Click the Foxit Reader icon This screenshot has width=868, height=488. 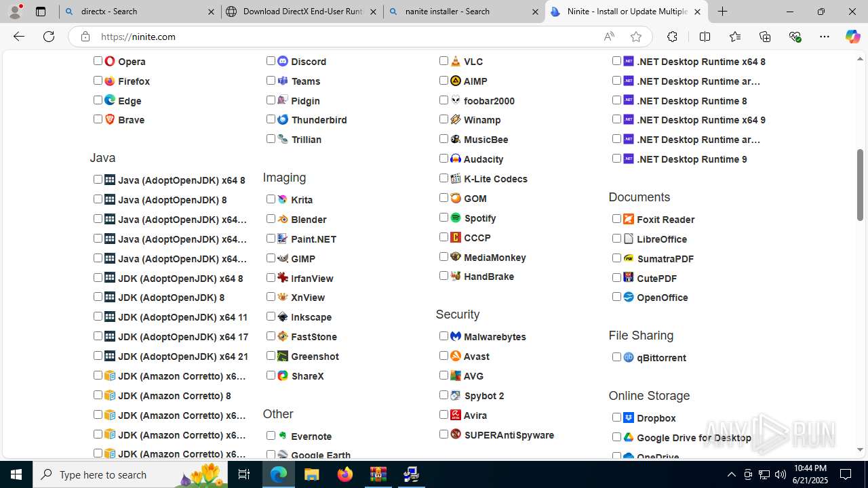coord(629,219)
